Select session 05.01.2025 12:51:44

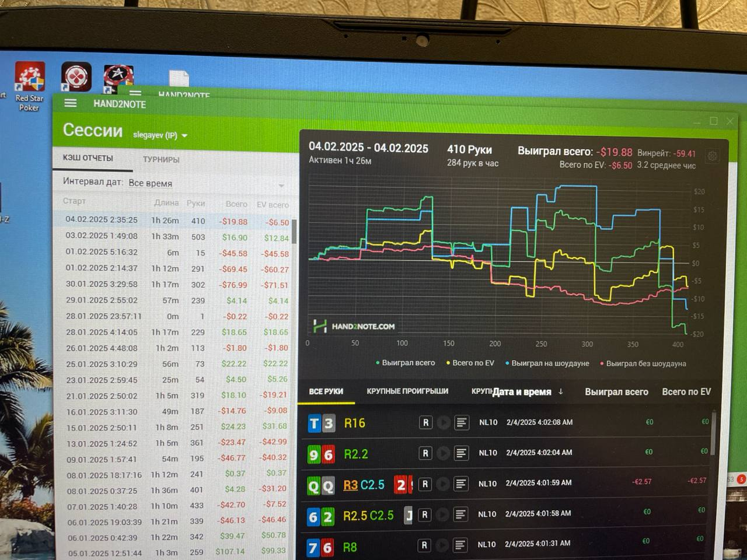click(176, 552)
